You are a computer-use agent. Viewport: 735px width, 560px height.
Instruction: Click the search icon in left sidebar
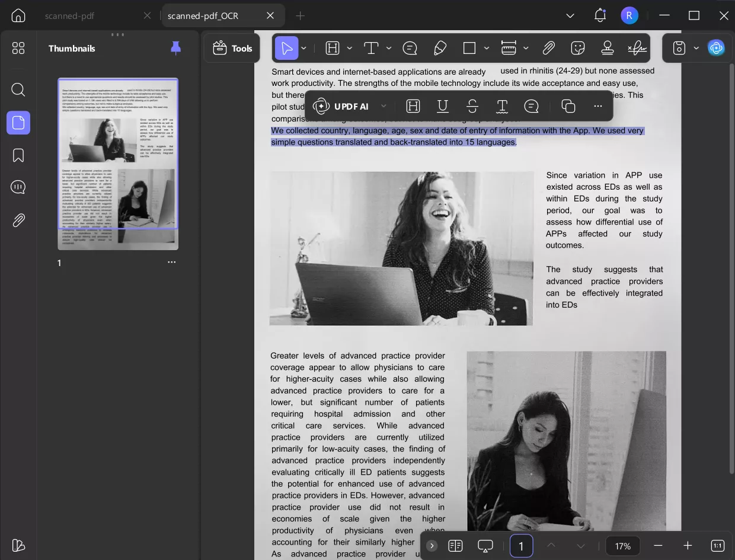pyautogui.click(x=18, y=89)
